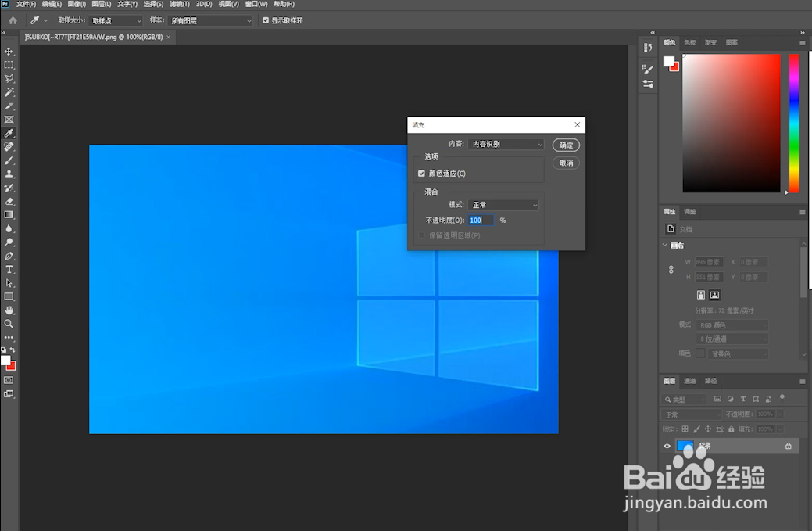Select the Rectangle shape tool

[x=9, y=296]
